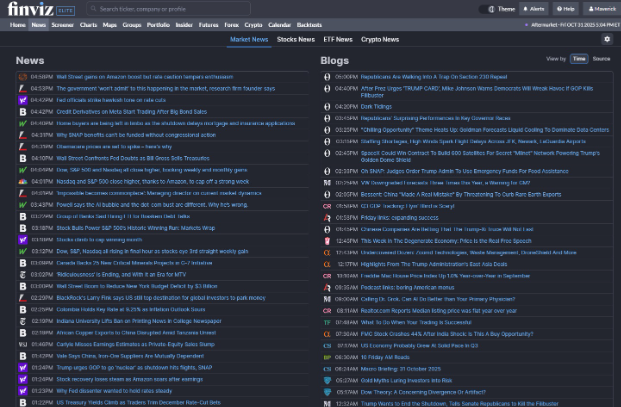Open the Alerts bell

[533, 9]
